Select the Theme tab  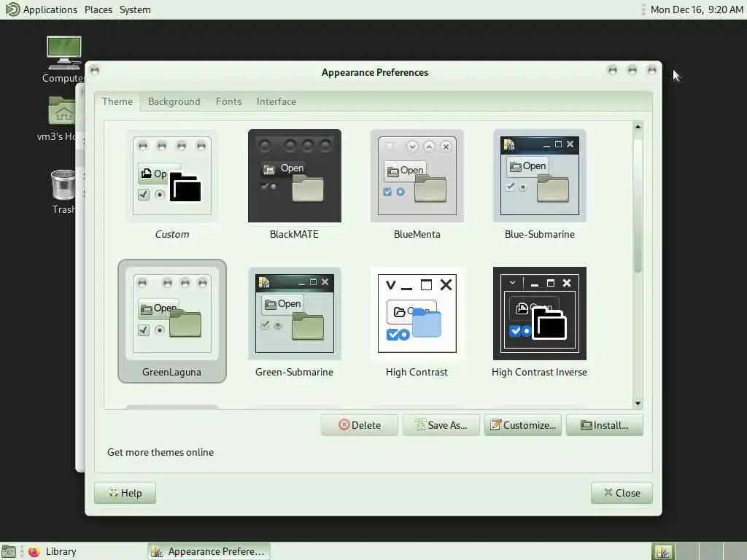[117, 101]
